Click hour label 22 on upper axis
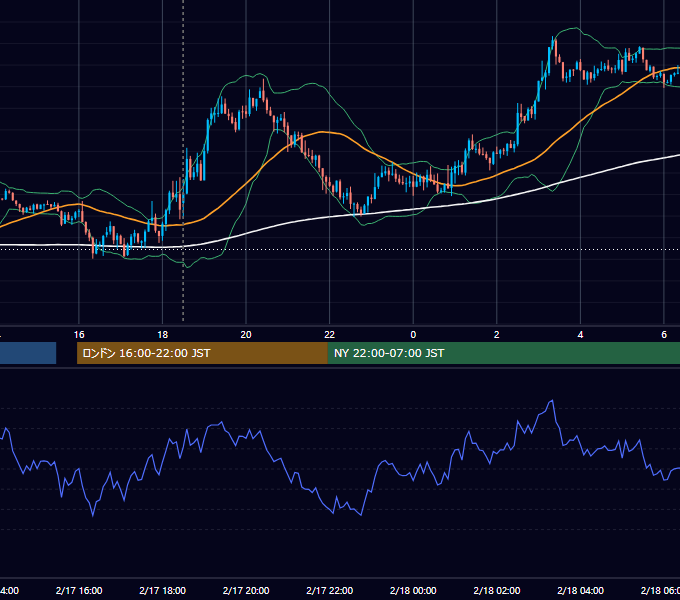The height and width of the screenshot is (600, 680). coord(330,335)
